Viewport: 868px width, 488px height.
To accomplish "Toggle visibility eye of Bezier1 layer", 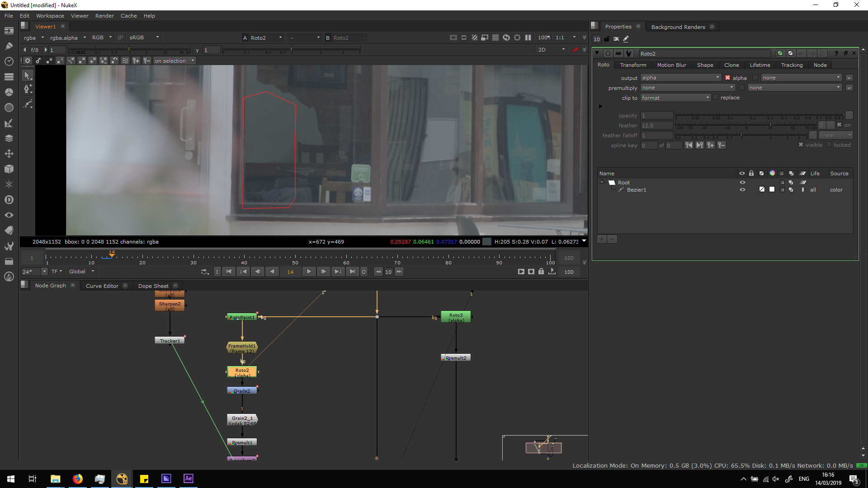I will (x=742, y=190).
